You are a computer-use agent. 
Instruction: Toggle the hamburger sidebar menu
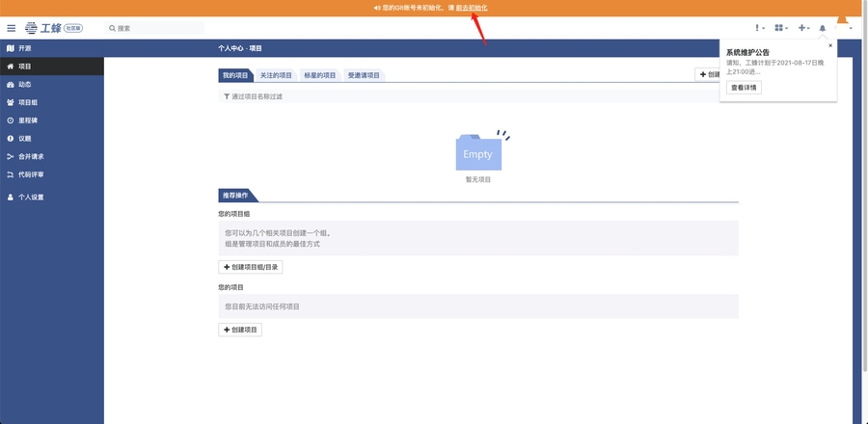tap(12, 28)
